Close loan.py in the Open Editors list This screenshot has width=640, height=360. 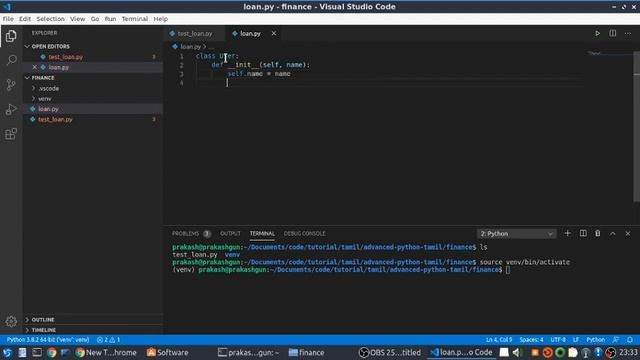click(35, 67)
